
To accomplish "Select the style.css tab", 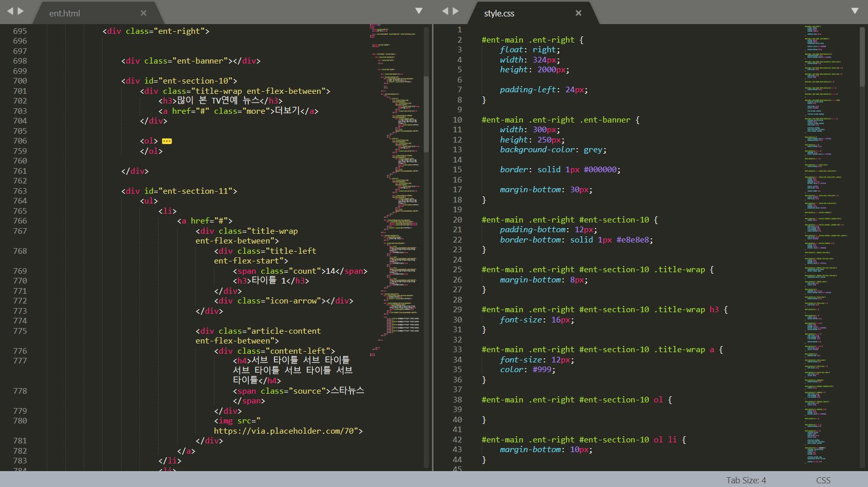I will coord(499,13).
